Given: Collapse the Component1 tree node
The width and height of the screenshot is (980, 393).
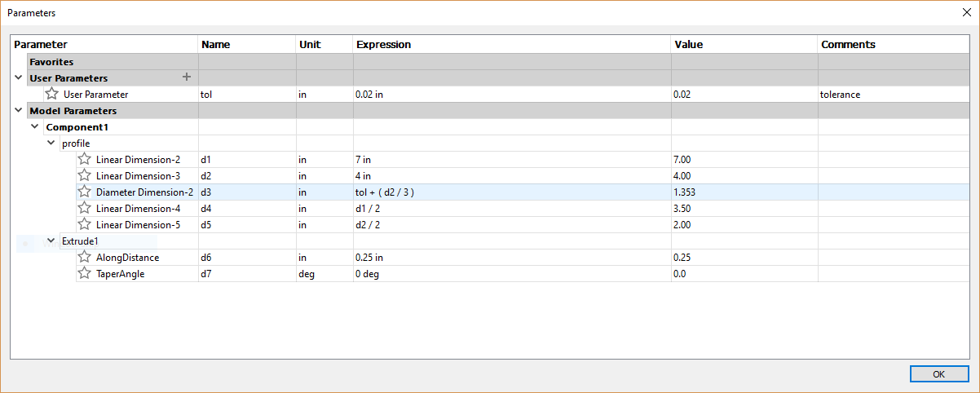Looking at the screenshot, I should coord(34,126).
